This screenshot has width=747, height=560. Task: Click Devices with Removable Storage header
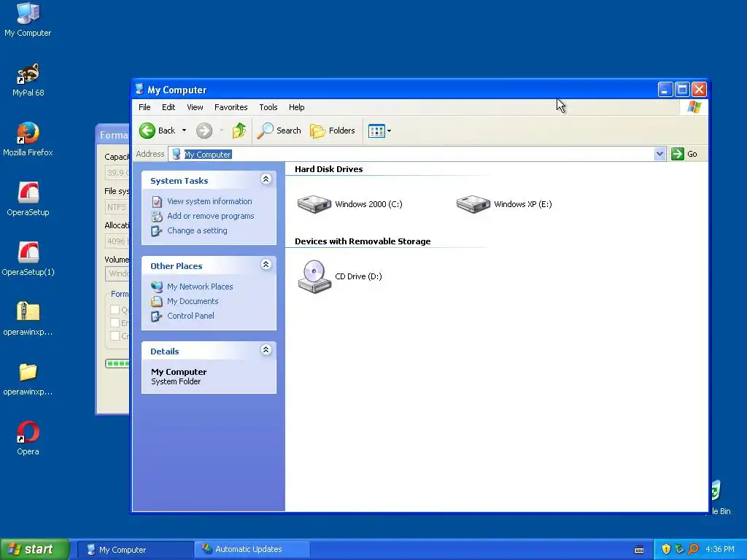(363, 241)
